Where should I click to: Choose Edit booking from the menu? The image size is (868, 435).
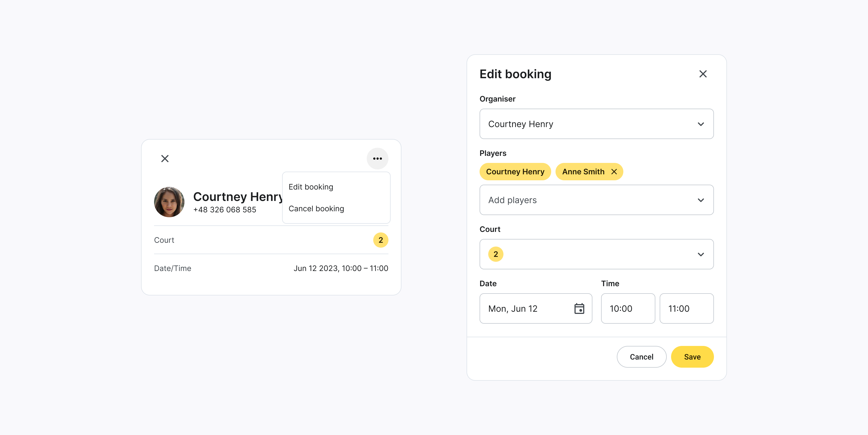click(310, 187)
